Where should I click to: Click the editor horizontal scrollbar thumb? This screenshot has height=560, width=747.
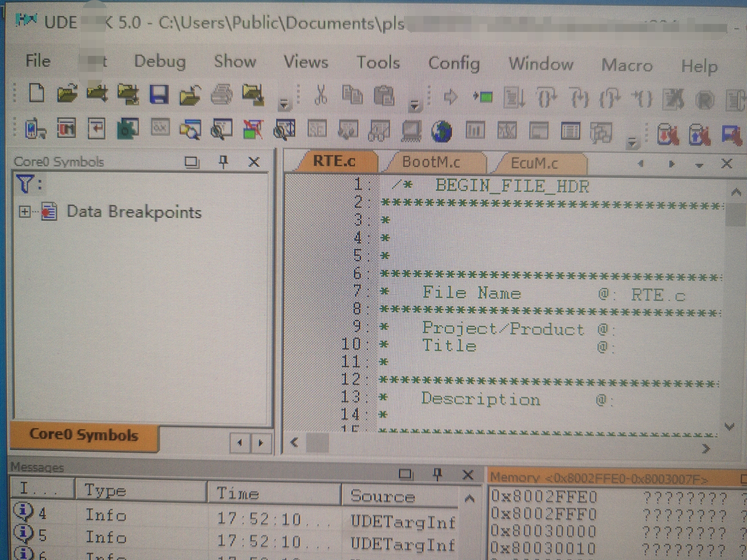(317, 443)
